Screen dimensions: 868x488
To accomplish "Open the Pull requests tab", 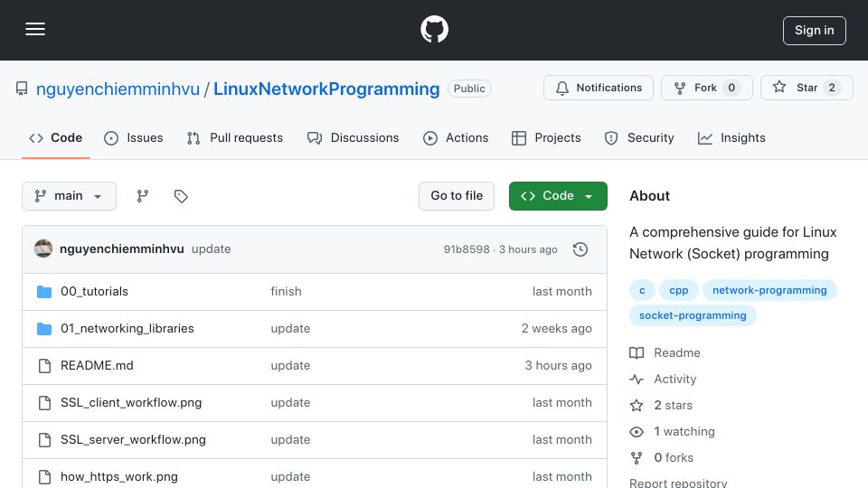I will pos(235,138).
